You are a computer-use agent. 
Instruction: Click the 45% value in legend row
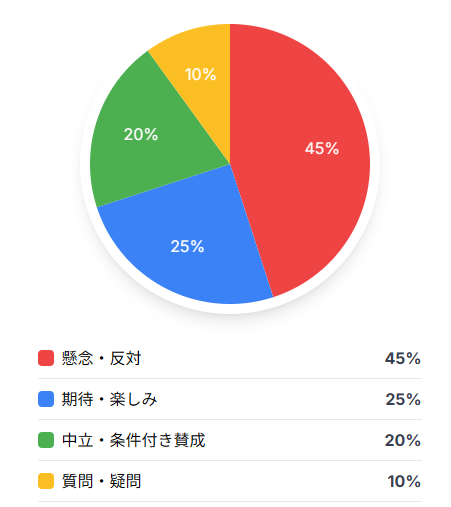coord(403,359)
